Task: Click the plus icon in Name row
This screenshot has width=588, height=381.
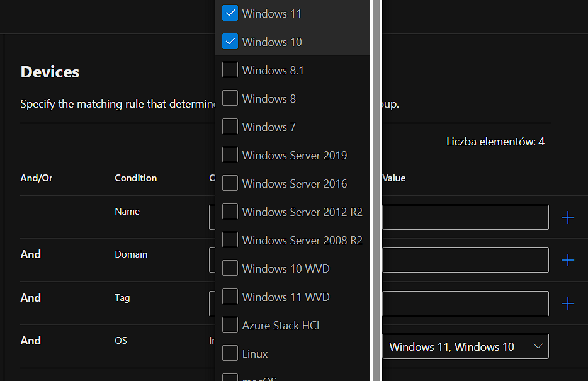Action: 567,218
